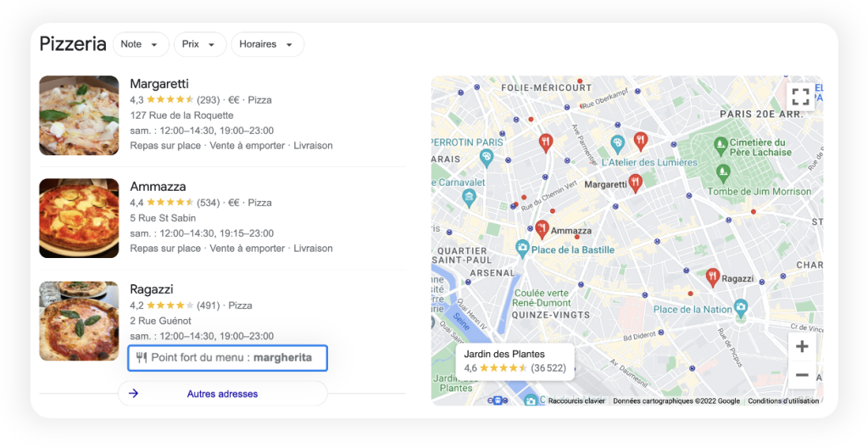
Task: Zoom in on the map with plus
Action: [x=802, y=347]
